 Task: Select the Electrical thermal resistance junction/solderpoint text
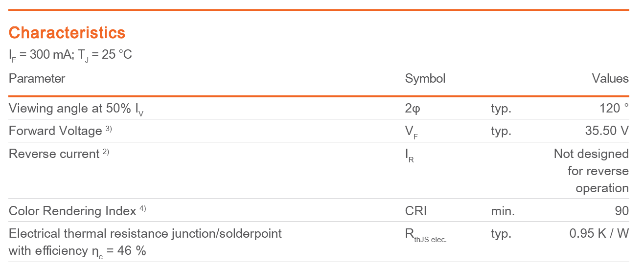point(145,234)
